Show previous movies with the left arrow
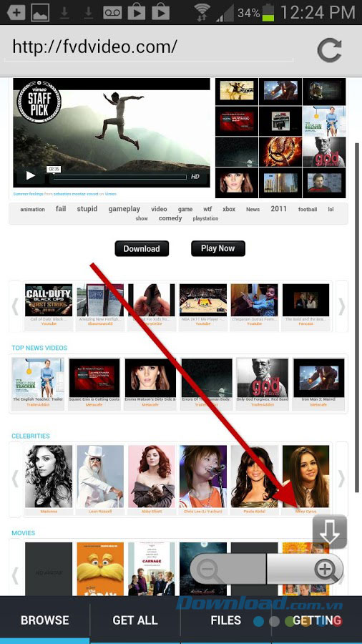 coord(15,575)
